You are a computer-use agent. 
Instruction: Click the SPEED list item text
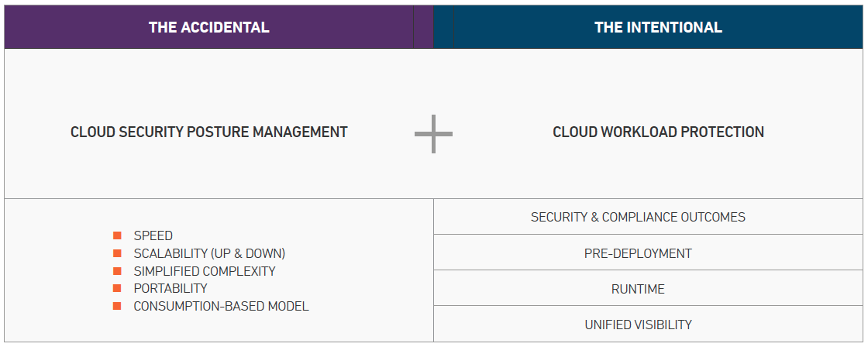(x=153, y=236)
